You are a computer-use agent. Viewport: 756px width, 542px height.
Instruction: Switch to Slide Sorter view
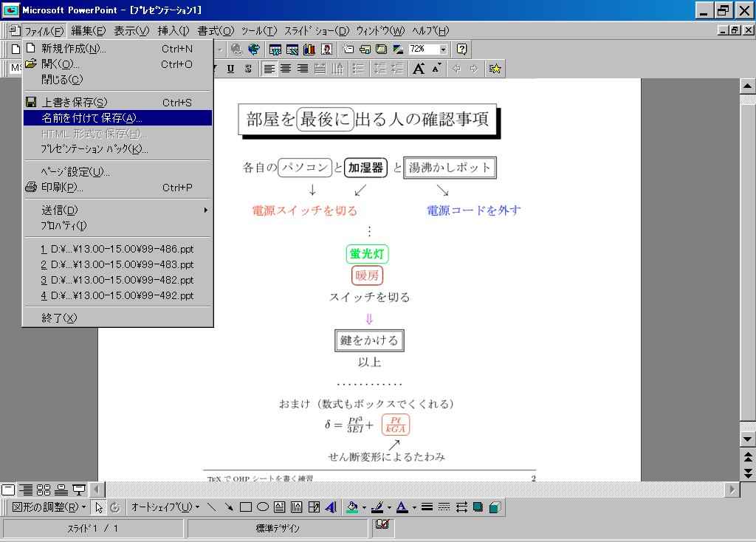pyautogui.click(x=44, y=490)
